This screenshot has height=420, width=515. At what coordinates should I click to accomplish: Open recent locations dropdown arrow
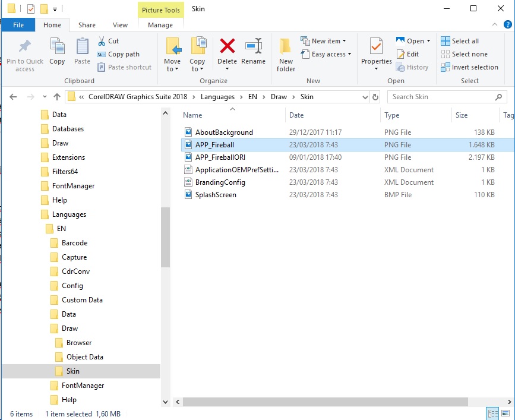[45, 97]
